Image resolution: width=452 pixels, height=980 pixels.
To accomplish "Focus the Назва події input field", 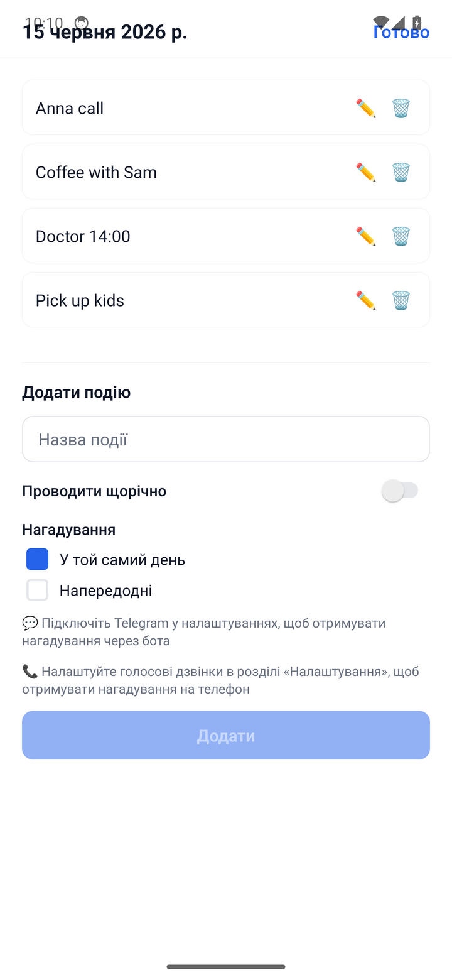I will point(226,439).
